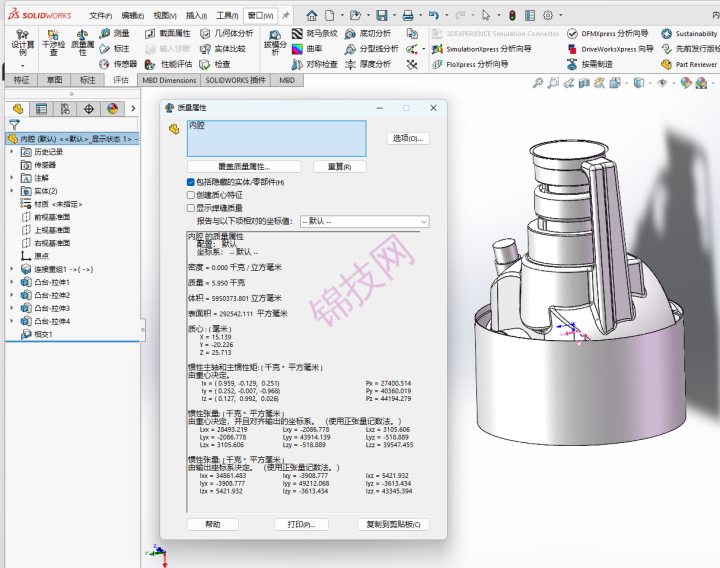720x568 pixels.
Task: Expand the 实体(2) tree node
Action: [x=12, y=191]
